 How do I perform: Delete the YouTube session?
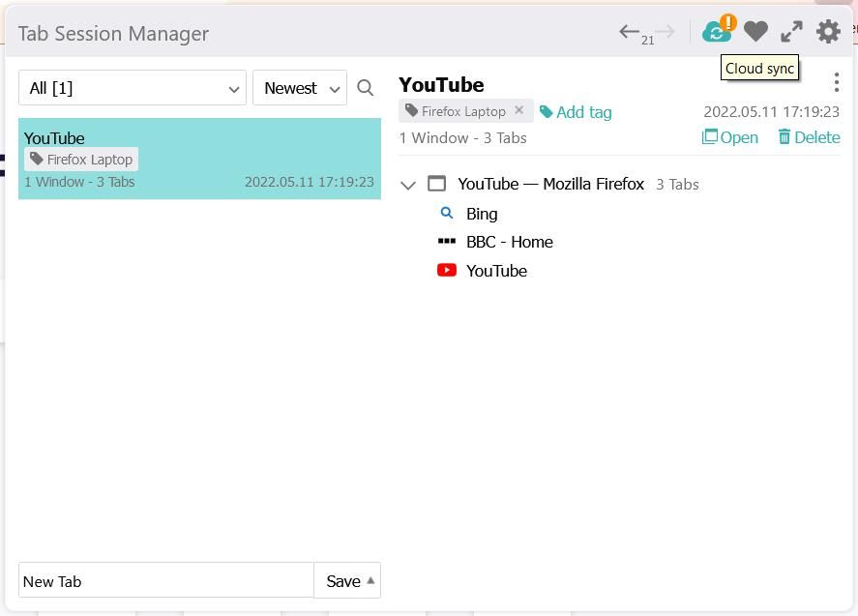point(809,137)
